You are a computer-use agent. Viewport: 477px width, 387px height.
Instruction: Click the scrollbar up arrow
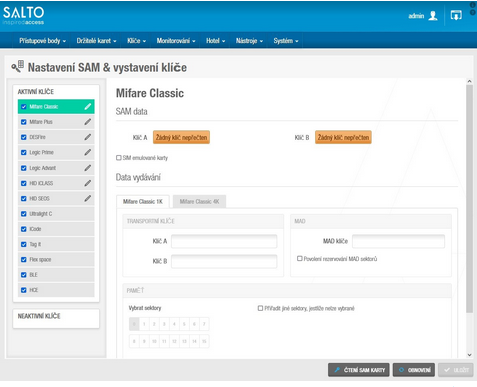pos(469,81)
